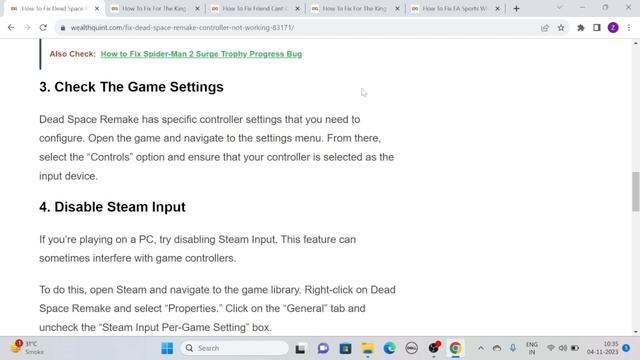Open the taskbar app with the red badge
640x360 pixels.
point(434,348)
